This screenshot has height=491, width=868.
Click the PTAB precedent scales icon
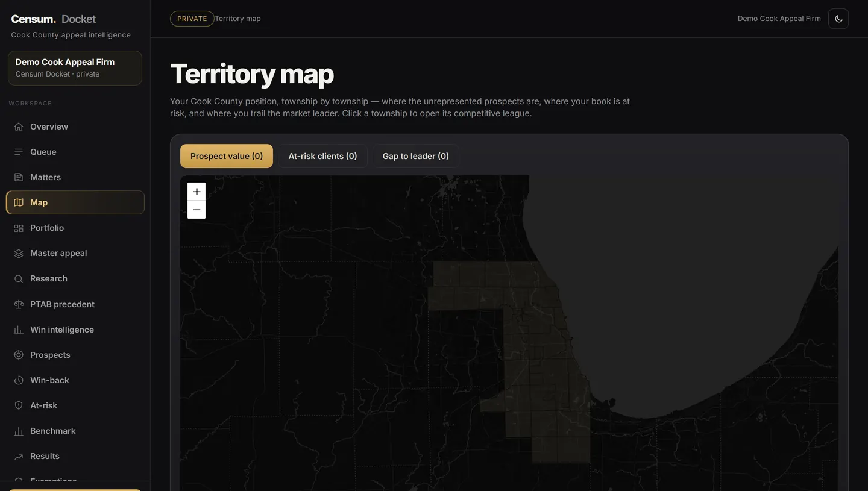point(19,304)
